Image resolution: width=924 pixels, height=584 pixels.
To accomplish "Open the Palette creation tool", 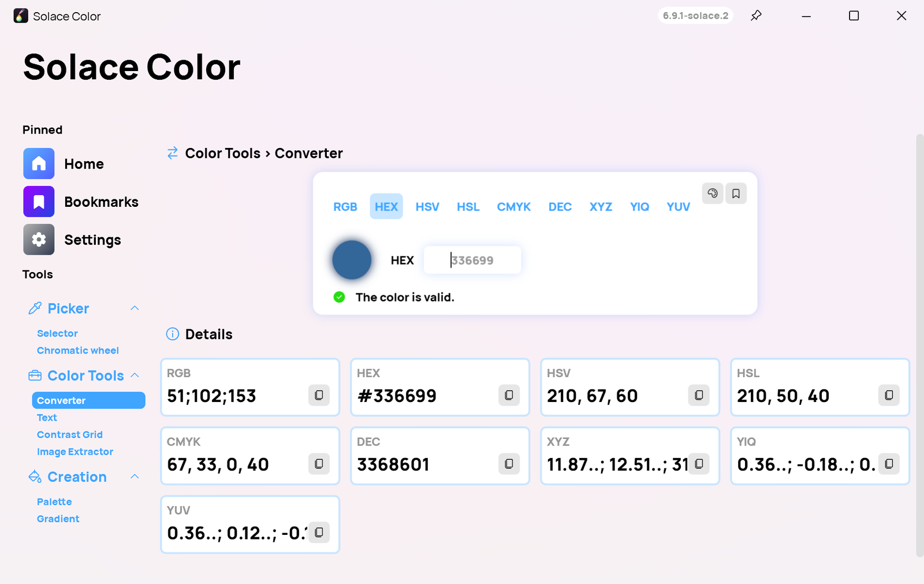I will (x=54, y=502).
